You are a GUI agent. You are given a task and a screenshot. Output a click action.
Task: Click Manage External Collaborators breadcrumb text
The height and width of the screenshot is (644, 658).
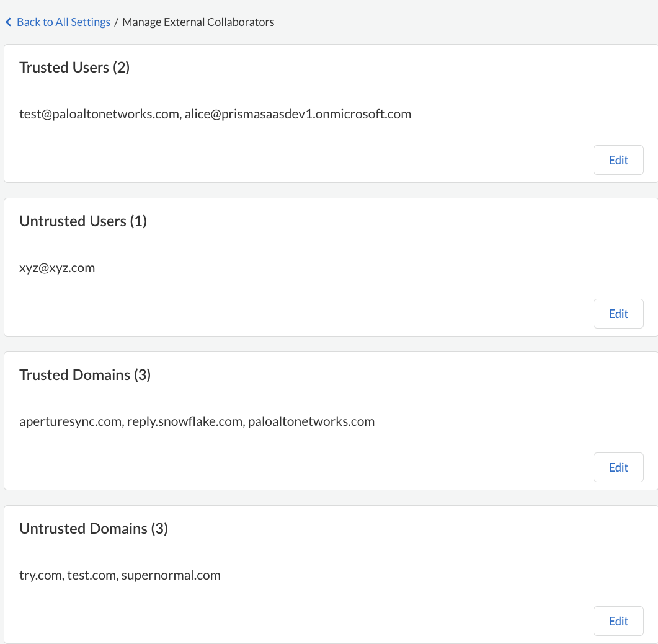click(198, 22)
